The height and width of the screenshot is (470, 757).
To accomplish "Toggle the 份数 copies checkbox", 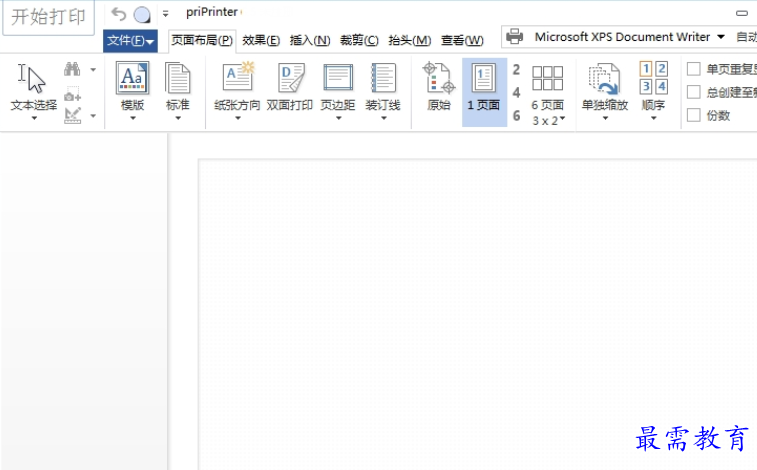I will click(x=694, y=115).
